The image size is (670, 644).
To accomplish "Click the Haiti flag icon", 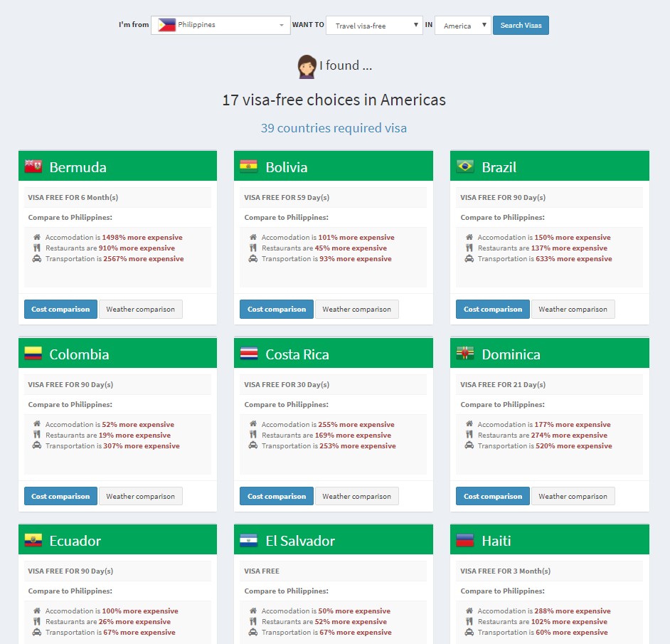I will click(x=465, y=540).
